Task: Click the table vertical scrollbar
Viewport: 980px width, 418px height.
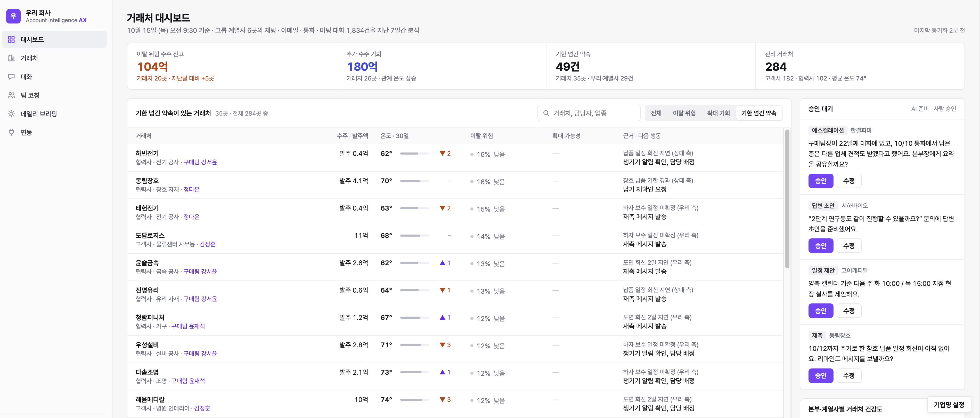Action: click(x=787, y=199)
